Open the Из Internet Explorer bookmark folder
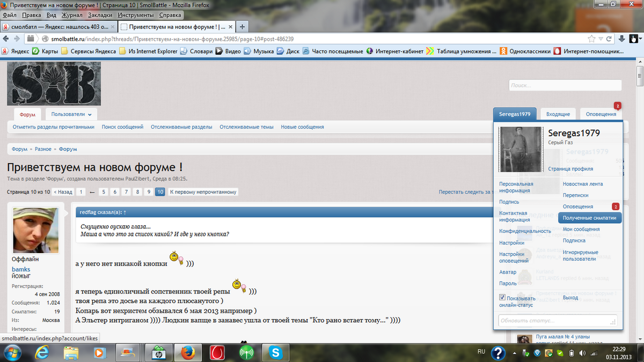 pyautogui.click(x=148, y=51)
